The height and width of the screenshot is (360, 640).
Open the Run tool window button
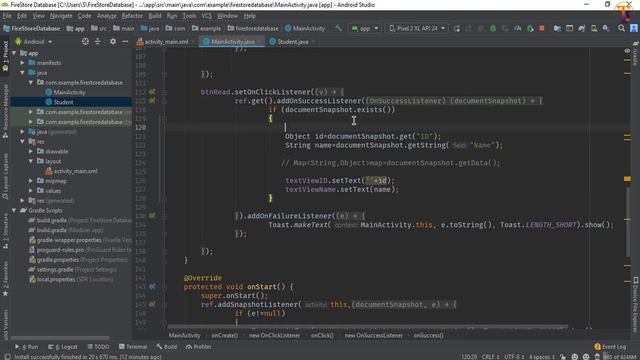tap(27, 347)
